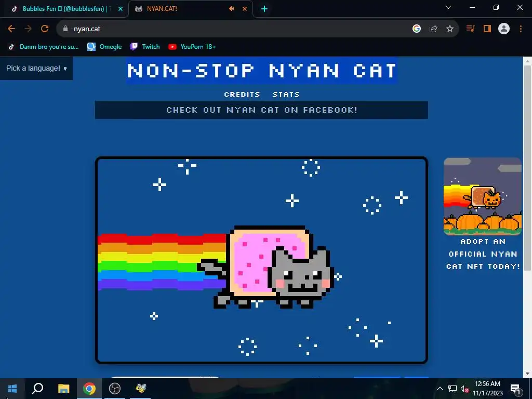Expand the 'Pick a language!' dropdown
Screen dimensions: 532x399
click(x=36, y=68)
